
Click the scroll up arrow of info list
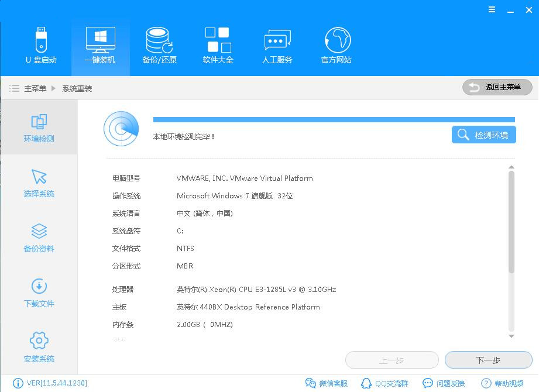(511, 167)
